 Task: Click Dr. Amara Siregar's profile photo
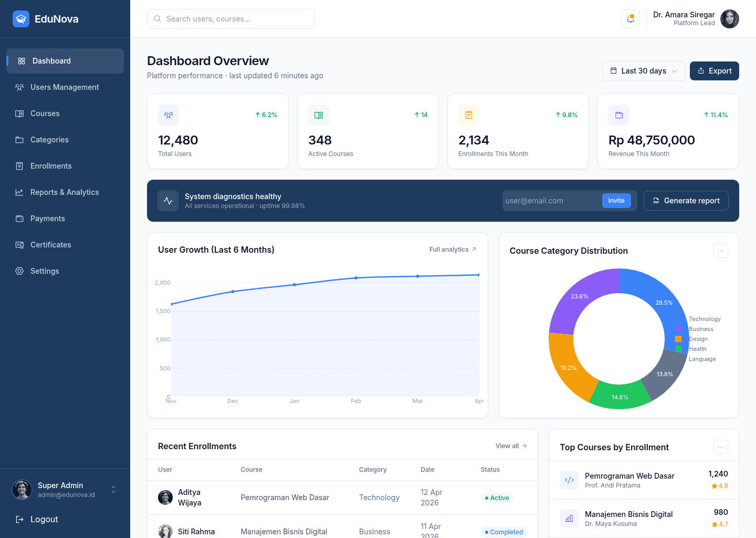click(x=730, y=19)
